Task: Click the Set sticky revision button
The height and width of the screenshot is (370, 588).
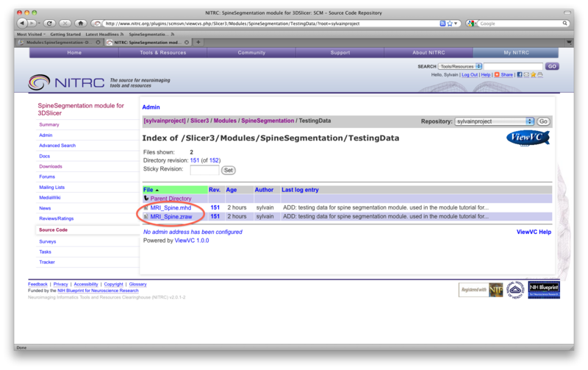Action: (x=229, y=170)
